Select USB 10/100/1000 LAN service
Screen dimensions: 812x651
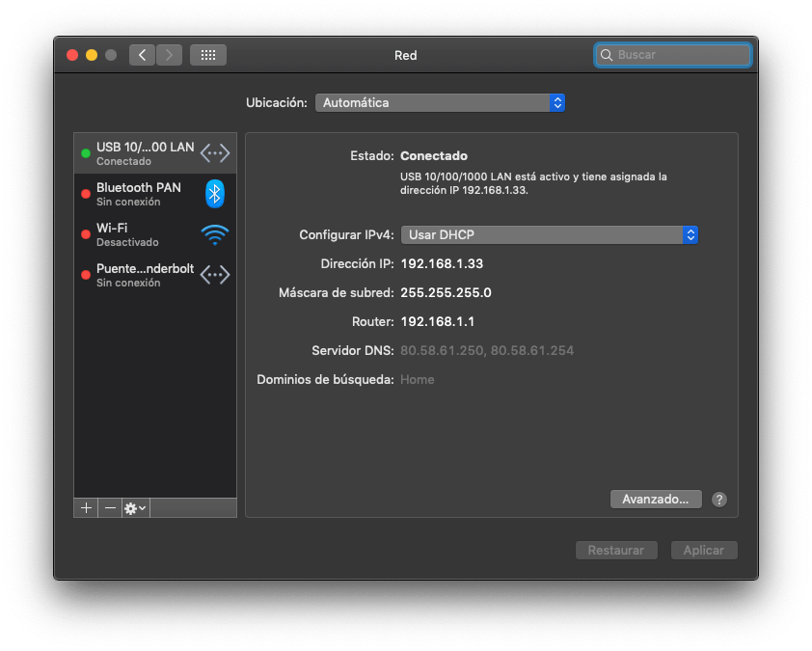(x=145, y=153)
